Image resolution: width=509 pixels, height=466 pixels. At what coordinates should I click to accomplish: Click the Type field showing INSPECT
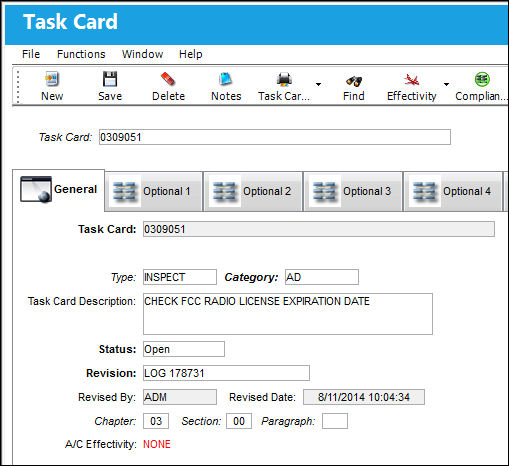(x=180, y=277)
